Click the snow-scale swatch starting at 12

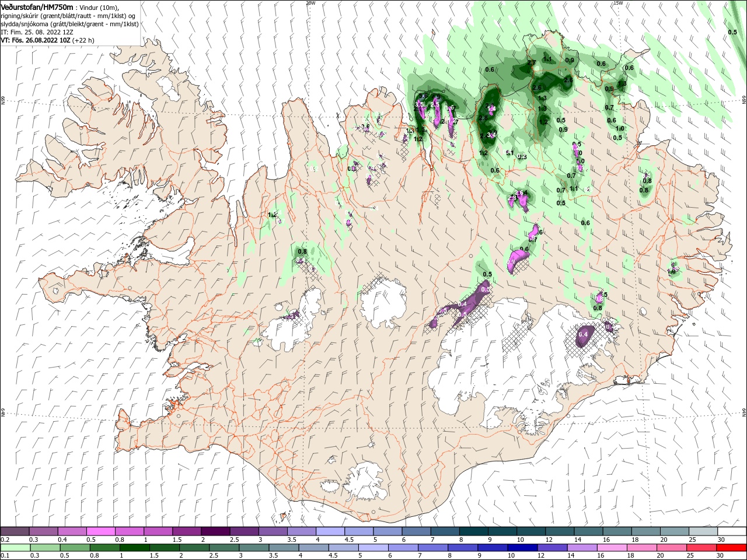coord(560,531)
